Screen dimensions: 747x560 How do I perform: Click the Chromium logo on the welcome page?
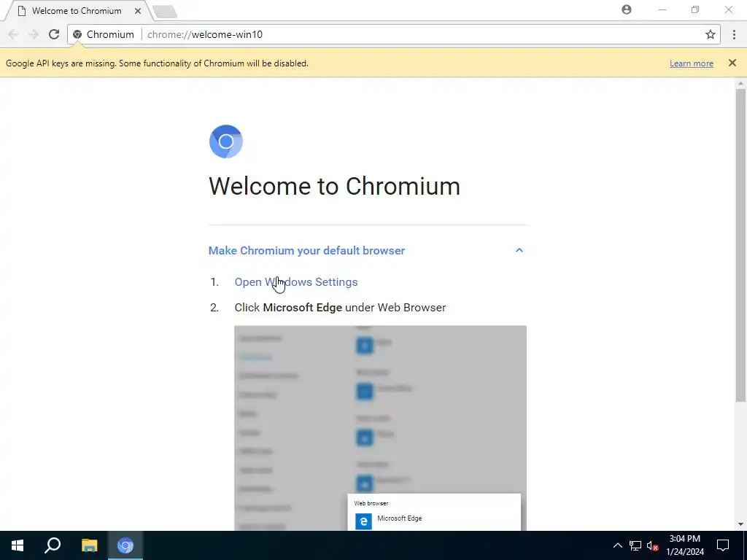click(226, 141)
